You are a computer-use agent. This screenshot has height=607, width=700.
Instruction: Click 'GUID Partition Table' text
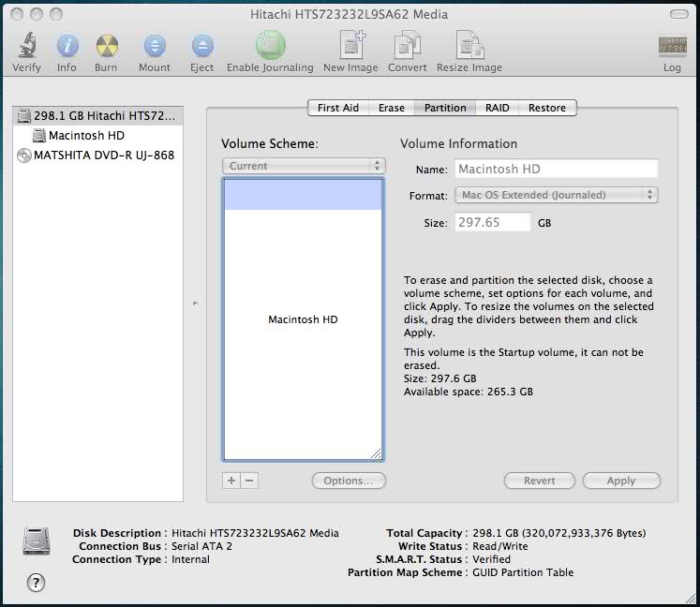(523, 572)
